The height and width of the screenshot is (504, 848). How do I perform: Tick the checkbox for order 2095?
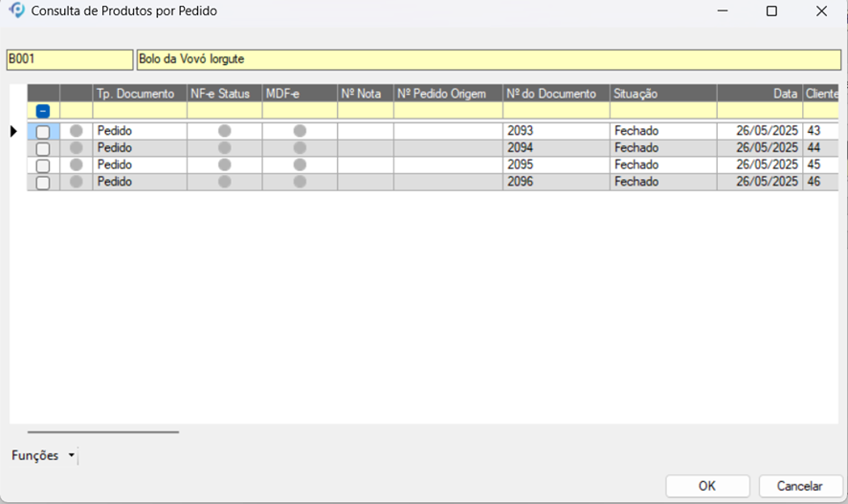coord(43,166)
